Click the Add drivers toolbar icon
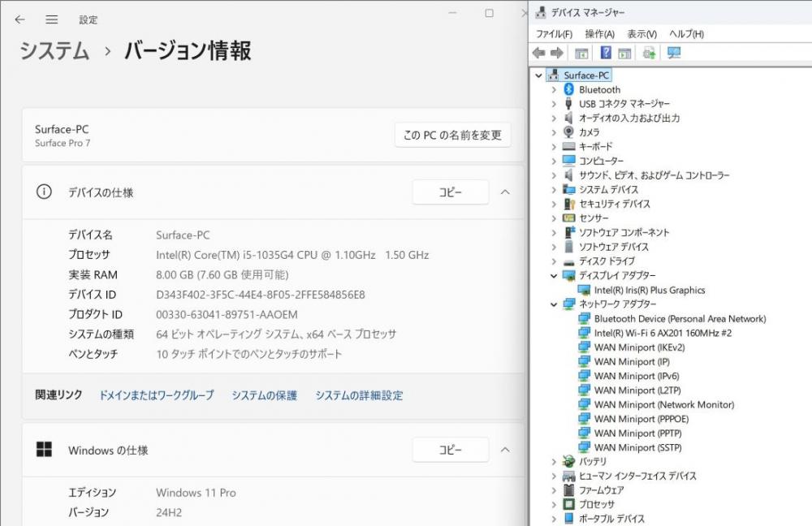 [x=649, y=53]
